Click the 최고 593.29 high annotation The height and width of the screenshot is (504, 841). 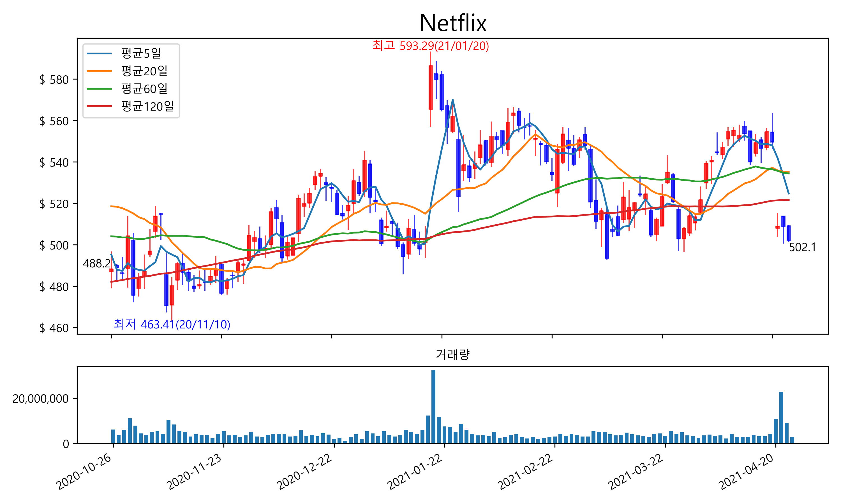(x=430, y=46)
